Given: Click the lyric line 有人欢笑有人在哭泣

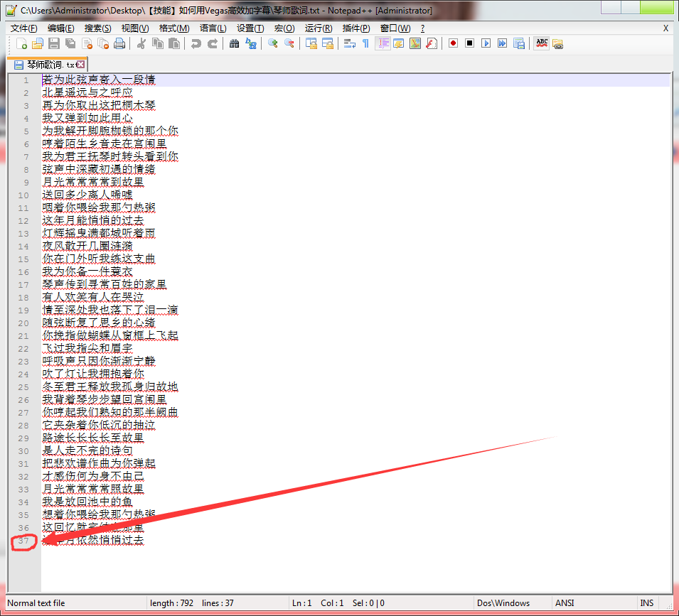Looking at the screenshot, I should [92, 297].
